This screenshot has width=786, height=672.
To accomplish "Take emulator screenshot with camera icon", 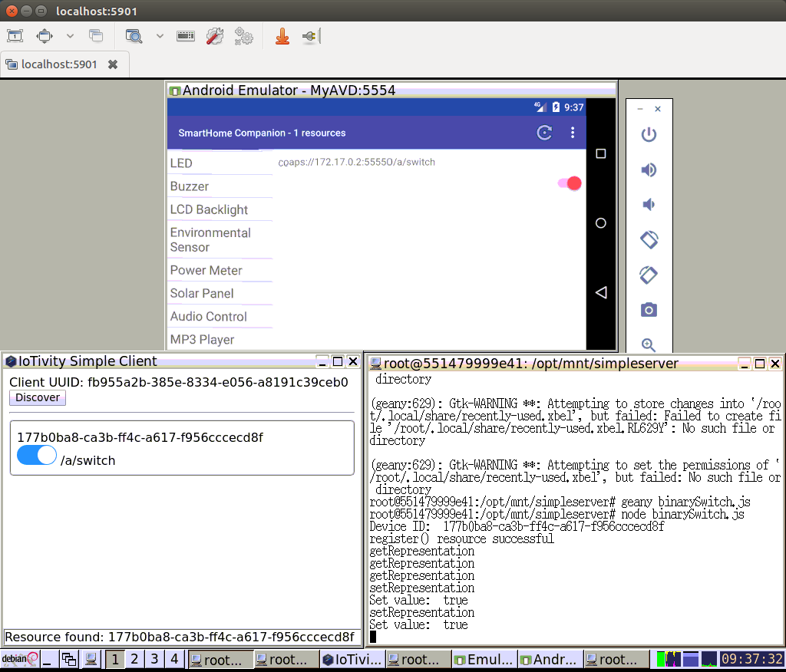I will coord(649,309).
